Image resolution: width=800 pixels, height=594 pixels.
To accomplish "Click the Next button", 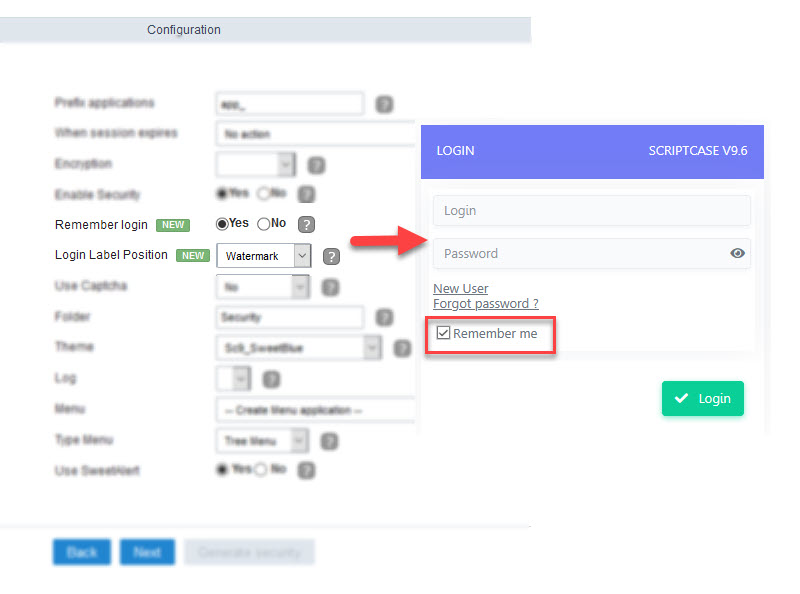I will tap(147, 552).
